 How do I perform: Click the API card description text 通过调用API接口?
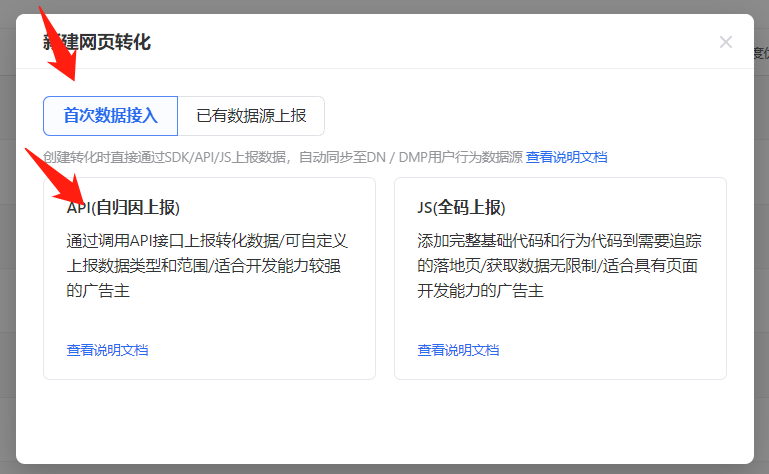207,265
